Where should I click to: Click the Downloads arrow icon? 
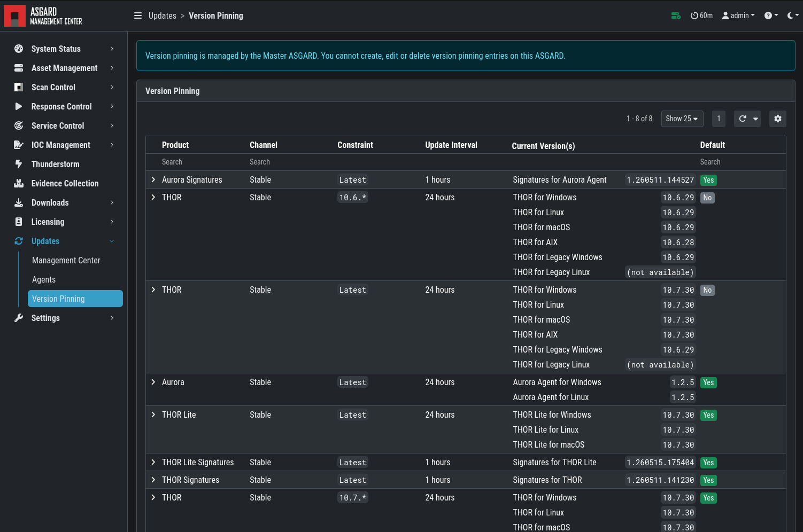pyautogui.click(x=19, y=202)
